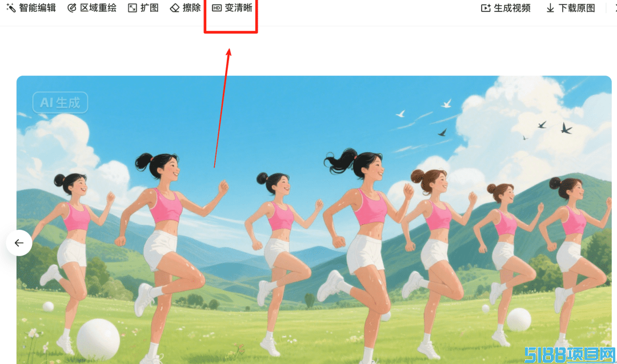This screenshot has height=364, width=617.
Task: Click the 区域重绘 brush circle icon
Action: click(71, 8)
